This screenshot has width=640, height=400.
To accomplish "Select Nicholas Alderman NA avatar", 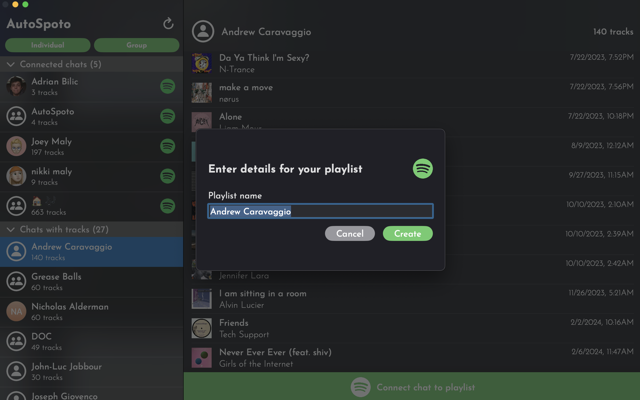I will coord(16,311).
